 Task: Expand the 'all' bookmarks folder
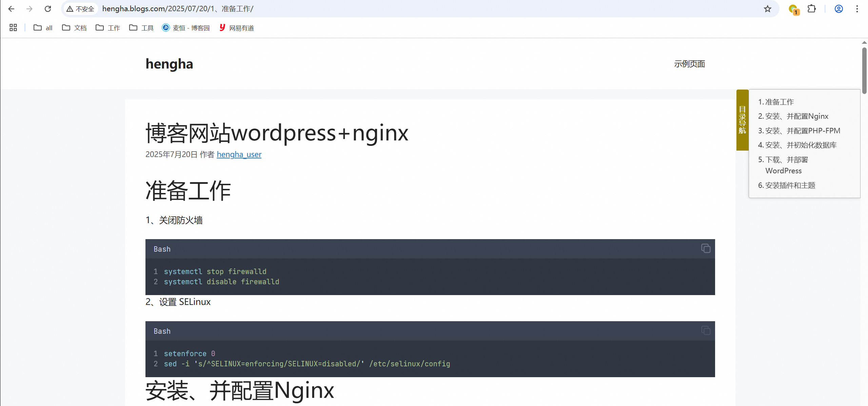(x=43, y=28)
